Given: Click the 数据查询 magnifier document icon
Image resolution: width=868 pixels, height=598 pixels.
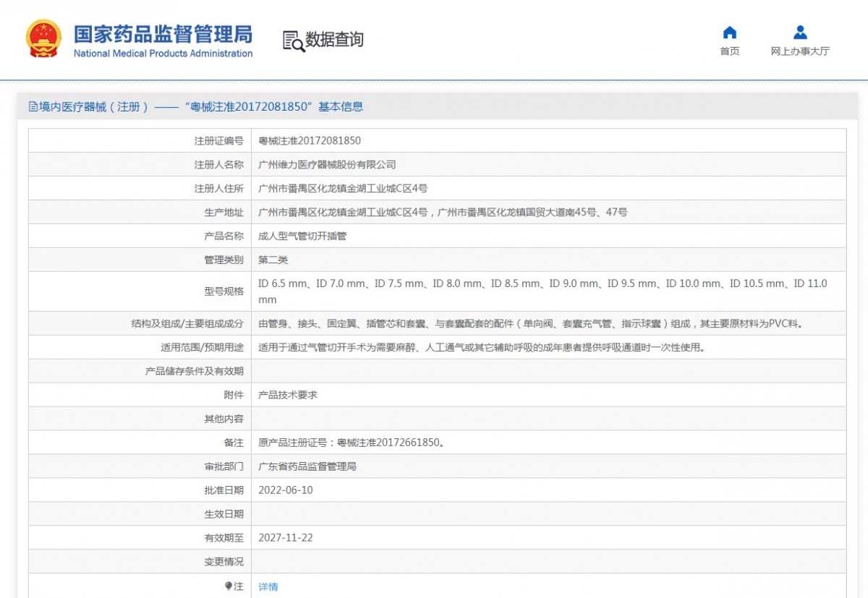Looking at the screenshot, I should point(293,40).
